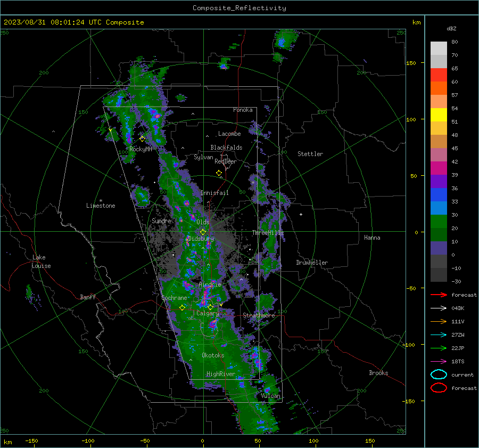Click the orange 60–57 dBZ color swatch
Viewport: 479px width, 448px height.
[x=439, y=88]
